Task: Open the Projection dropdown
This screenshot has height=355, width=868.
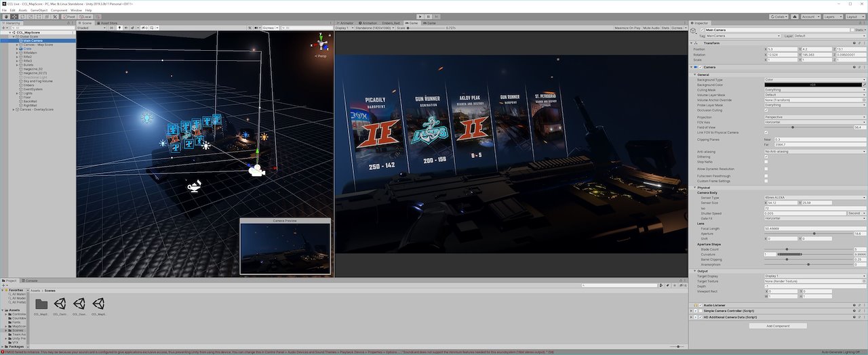Action: point(815,117)
